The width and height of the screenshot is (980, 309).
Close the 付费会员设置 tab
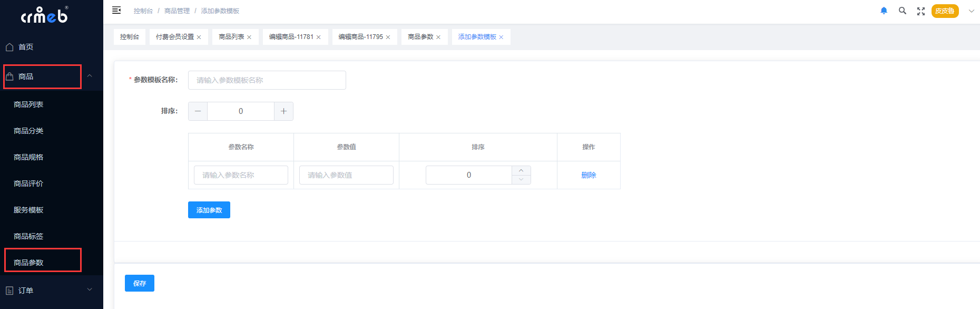pos(199,37)
